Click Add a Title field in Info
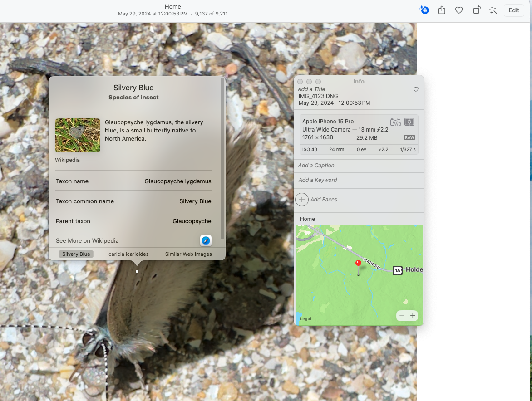Viewport: 532px width, 401px height. 311,89
